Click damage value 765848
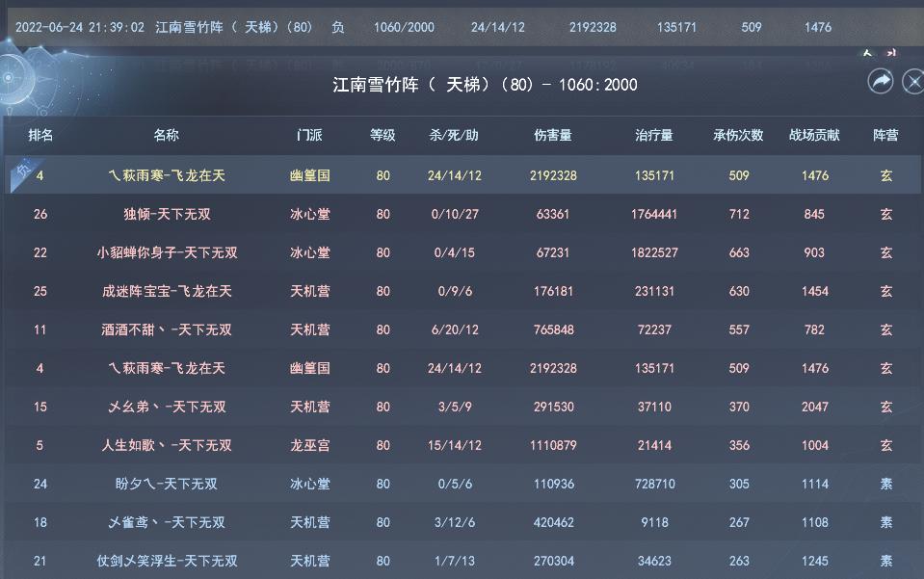Viewport: 924px width, 579px height. [553, 329]
